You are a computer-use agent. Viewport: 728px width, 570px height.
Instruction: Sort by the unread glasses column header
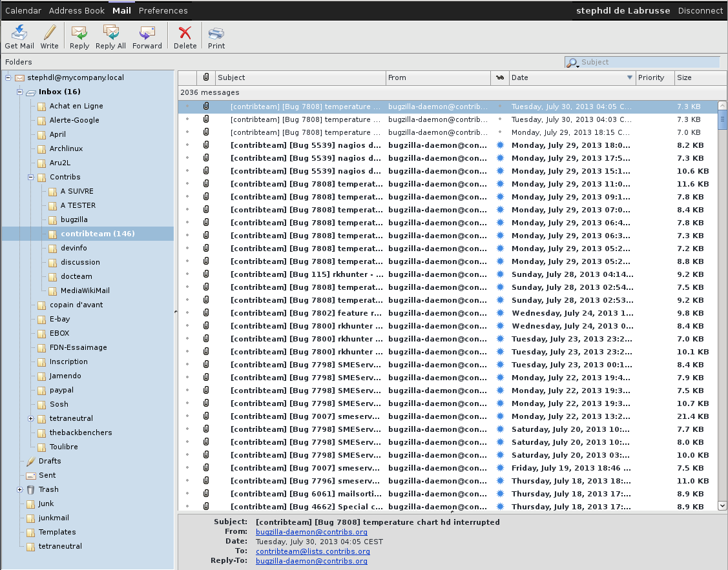tap(500, 77)
